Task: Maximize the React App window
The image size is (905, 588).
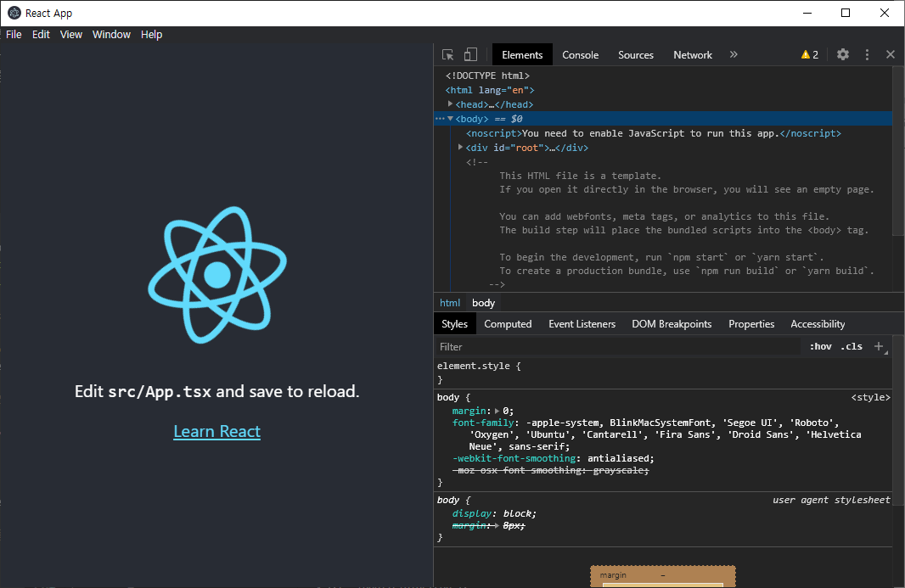Action: click(846, 13)
